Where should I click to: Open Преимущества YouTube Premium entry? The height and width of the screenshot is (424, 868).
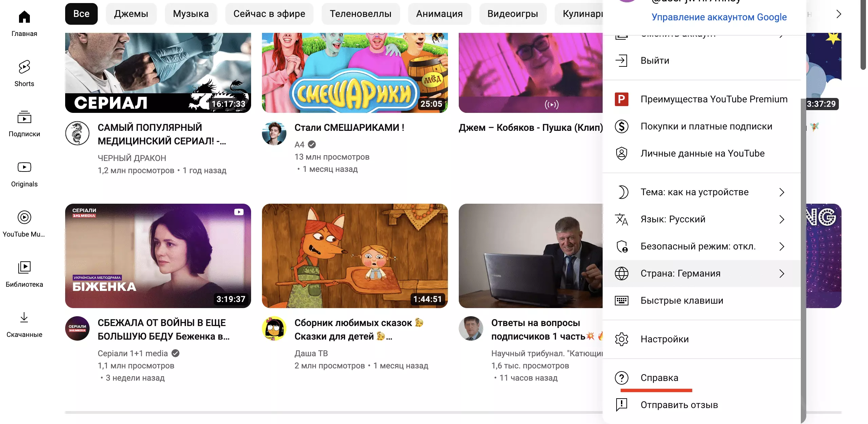pyautogui.click(x=702, y=99)
